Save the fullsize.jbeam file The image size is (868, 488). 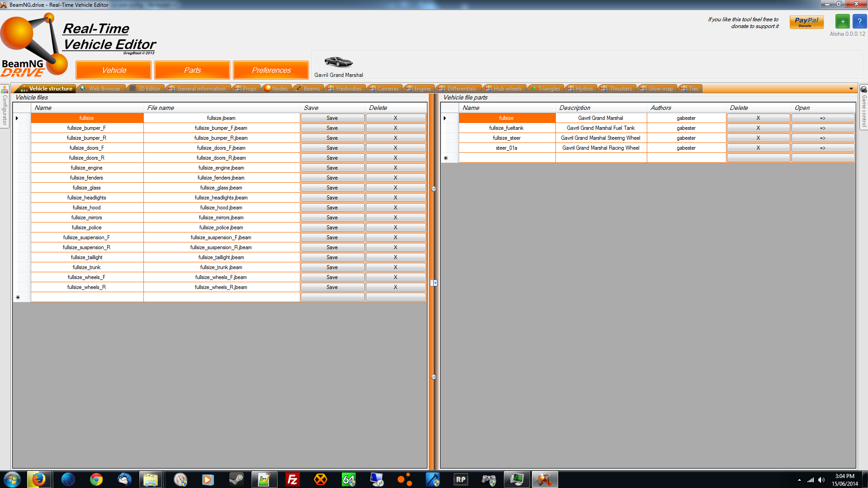pos(332,118)
